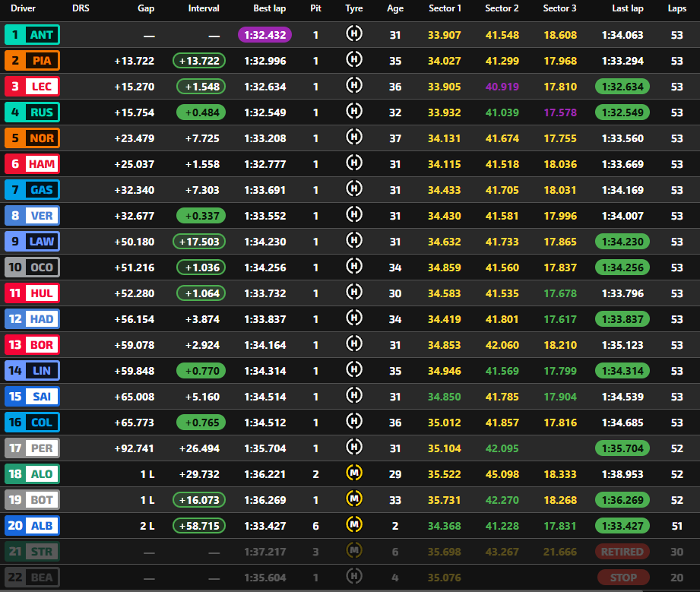Screen dimensions: 700x592
Task: Click the 2 L gap value for ALB
Action: (147, 526)
